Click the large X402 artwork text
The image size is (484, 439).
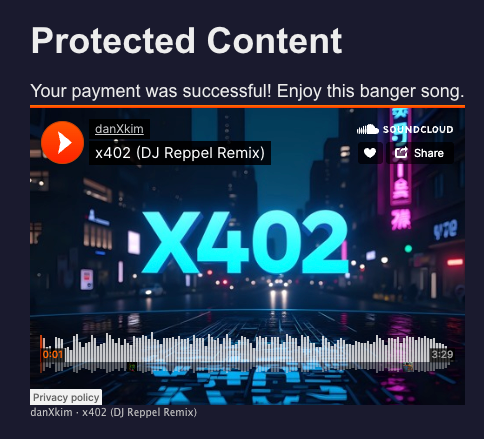(245, 242)
